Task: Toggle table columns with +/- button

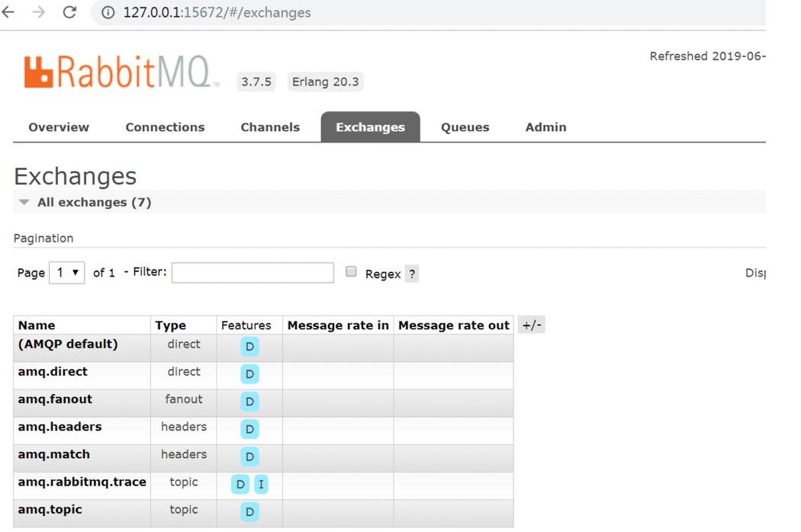Action: (532, 325)
